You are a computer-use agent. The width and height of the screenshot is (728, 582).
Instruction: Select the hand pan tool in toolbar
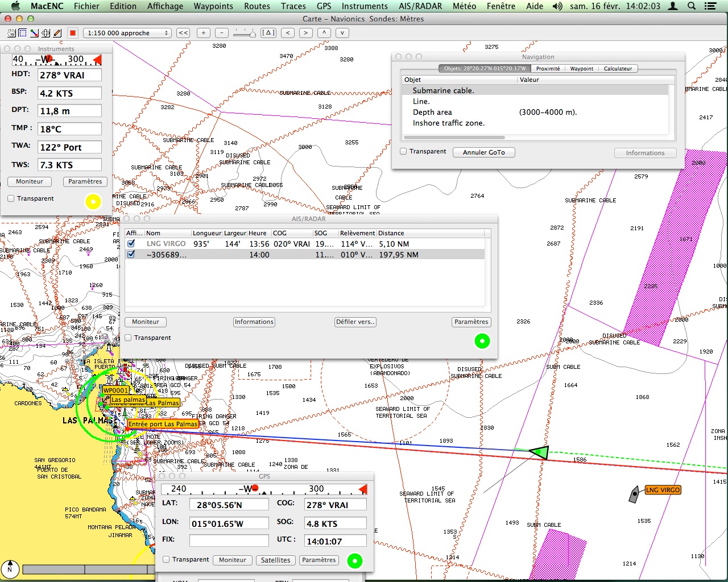pos(11,33)
